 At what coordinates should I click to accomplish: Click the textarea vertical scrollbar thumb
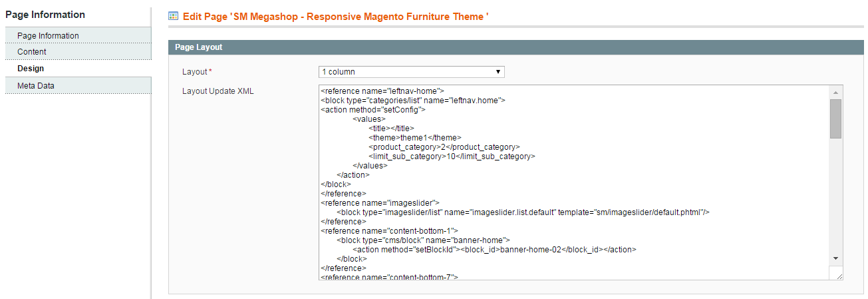pyautogui.click(x=835, y=119)
